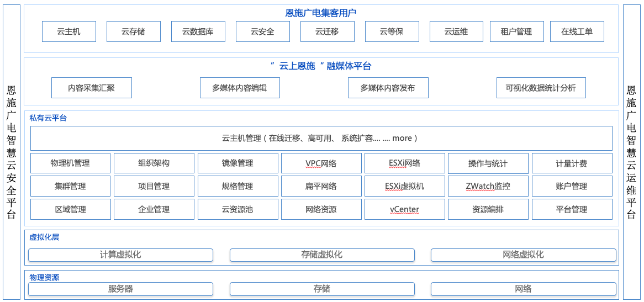The width and height of the screenshot is (644, 302).
Task: Select the 网络虚拟化 bar
Action: [523, 255]
